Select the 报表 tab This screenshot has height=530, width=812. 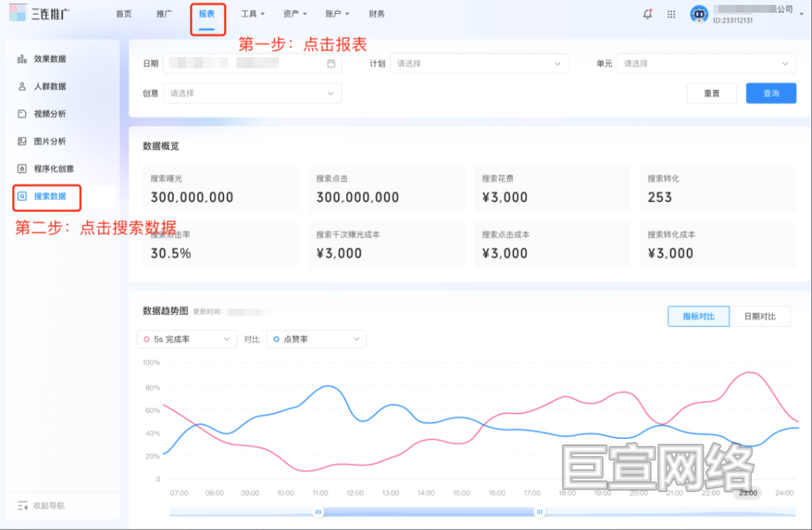(206, 15)
